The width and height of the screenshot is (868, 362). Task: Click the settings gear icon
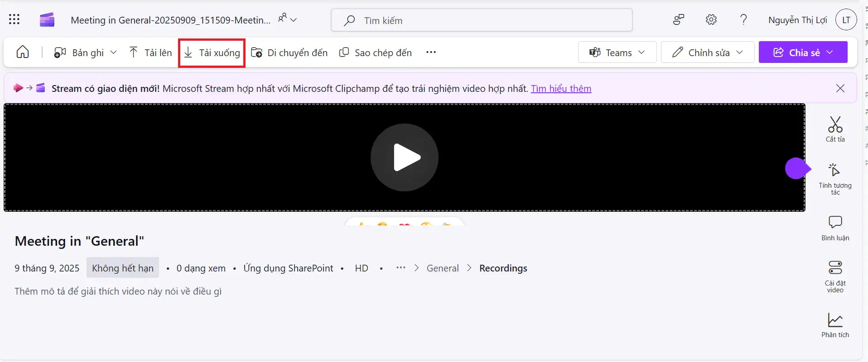coord(711,20)
